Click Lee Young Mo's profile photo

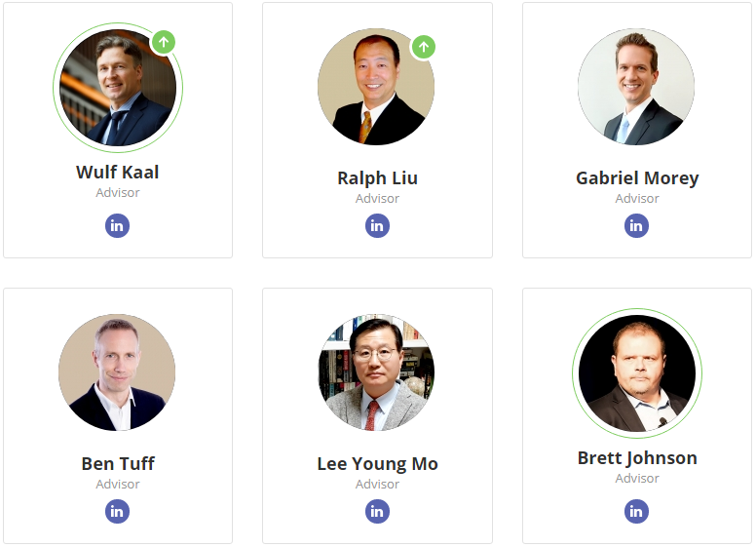tap(377, 372)
